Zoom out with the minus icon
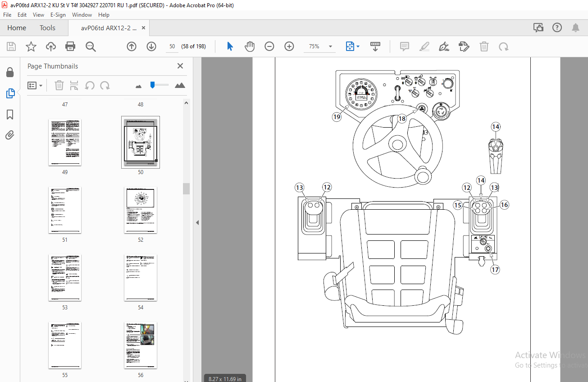This screenshot has height=382, width=588. [x=269, y=46]
